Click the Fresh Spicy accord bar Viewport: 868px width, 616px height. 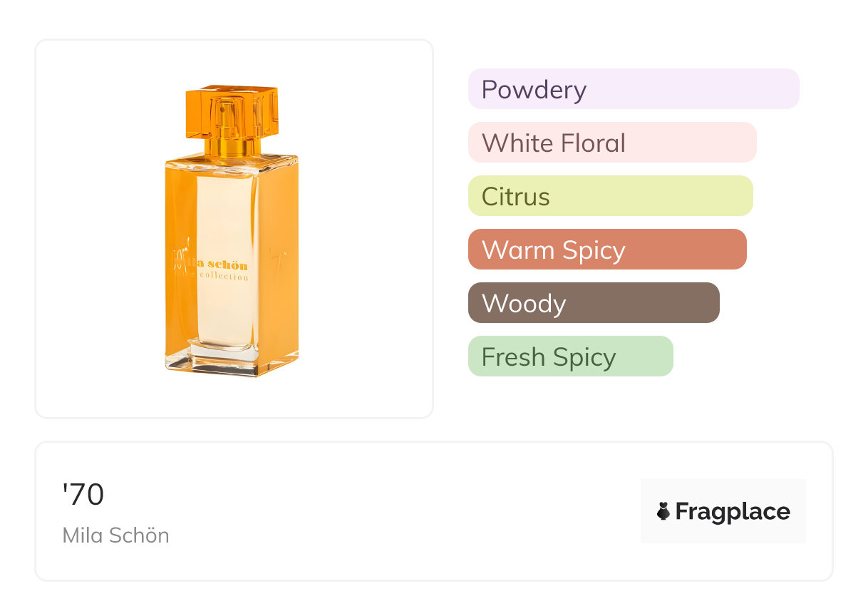[570, 356]
